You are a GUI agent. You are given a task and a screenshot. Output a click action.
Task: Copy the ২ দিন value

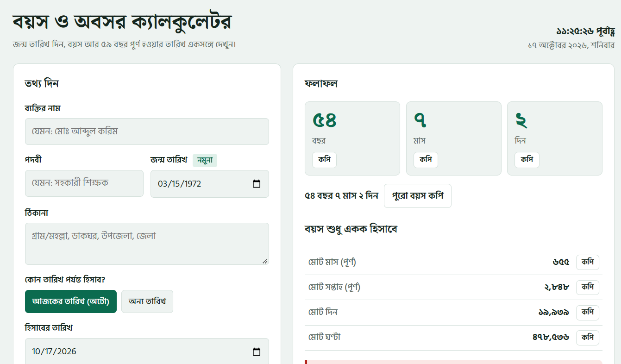pyautogui.click(x=527, y=160)
